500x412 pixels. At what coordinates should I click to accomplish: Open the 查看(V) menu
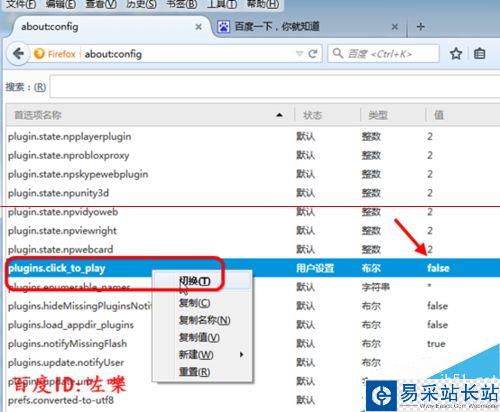click(101, 4)
